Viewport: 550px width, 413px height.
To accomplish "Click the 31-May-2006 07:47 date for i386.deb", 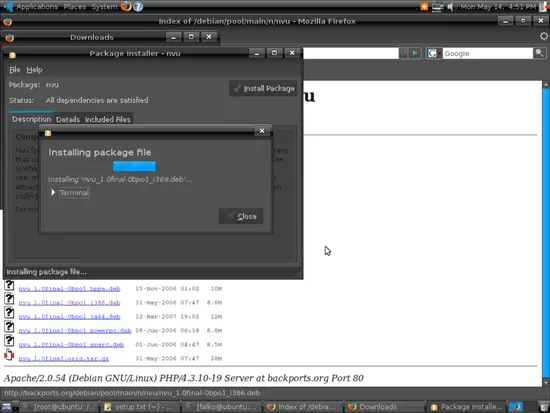I will tap(167, 302).
